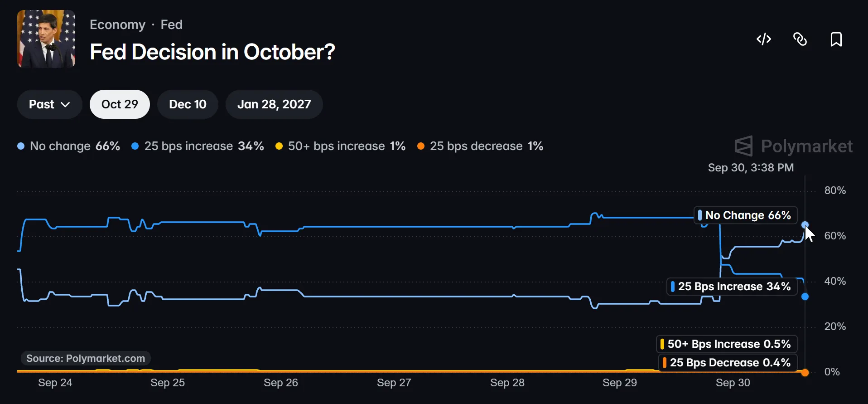Viewport: 868px width, 404px height.
Task: Toggle the 50+ bps increase legend item
Action: (x=341, y=146)
